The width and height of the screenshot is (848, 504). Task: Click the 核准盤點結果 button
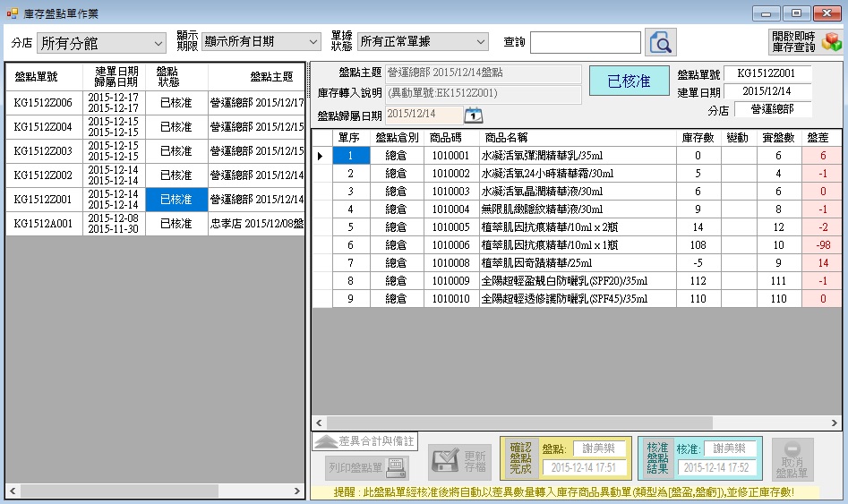(x=657, y=457)
